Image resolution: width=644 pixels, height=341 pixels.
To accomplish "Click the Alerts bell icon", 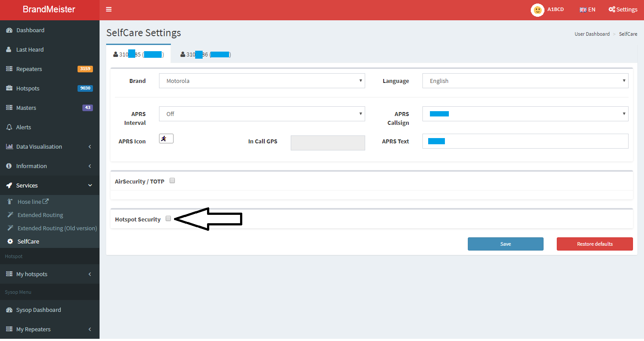I will [9, 127].
